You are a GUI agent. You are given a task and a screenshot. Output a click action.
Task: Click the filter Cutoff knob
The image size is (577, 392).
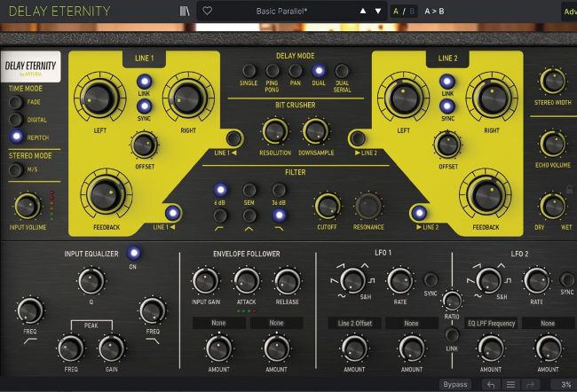pos(328,206)
